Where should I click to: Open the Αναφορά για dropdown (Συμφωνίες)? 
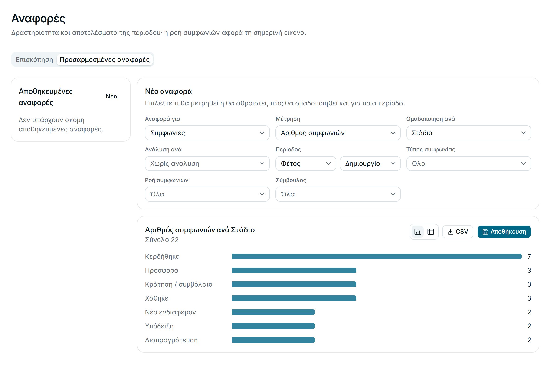pyautogui.click(x=207, y=133)
